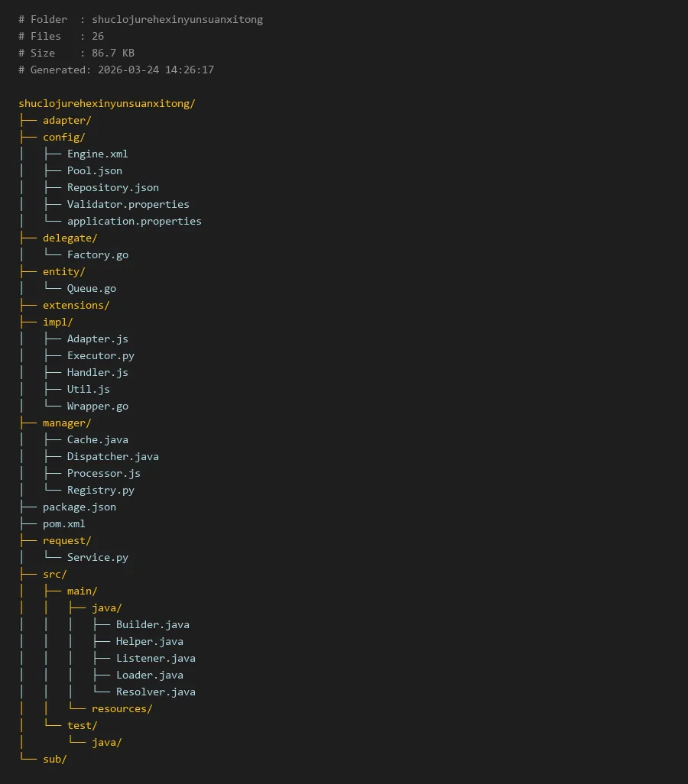The image size is (688, 784).
Task: Select Wrapper.go file
Action: [98, 406]
